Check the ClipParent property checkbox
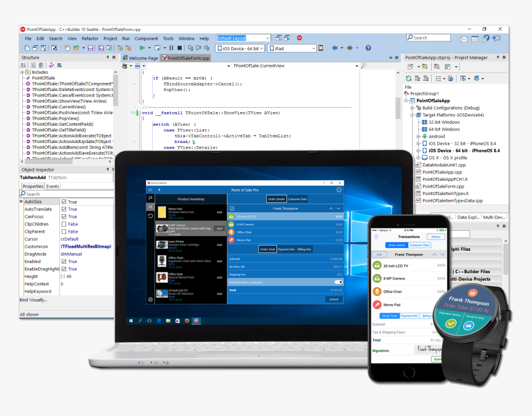 tap(64, 232)
